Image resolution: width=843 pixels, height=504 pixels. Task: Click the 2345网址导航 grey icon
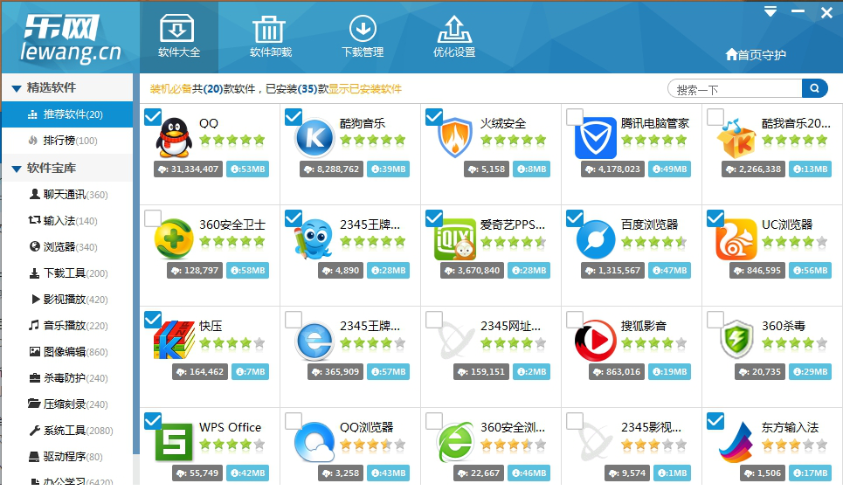(x=455, y=340)
